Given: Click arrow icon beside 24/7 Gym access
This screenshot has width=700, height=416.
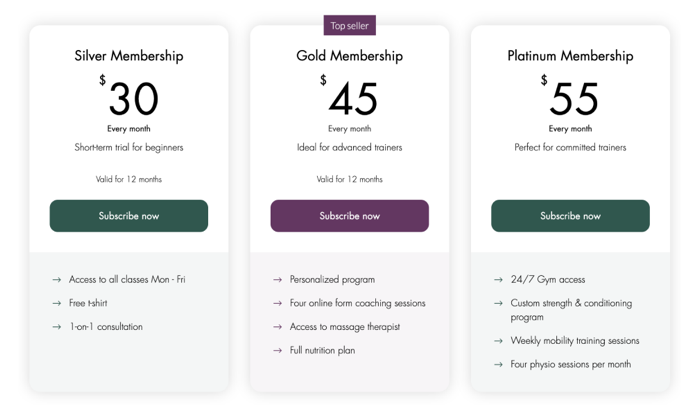Looking at the screenshot, I should coord(498,279).
